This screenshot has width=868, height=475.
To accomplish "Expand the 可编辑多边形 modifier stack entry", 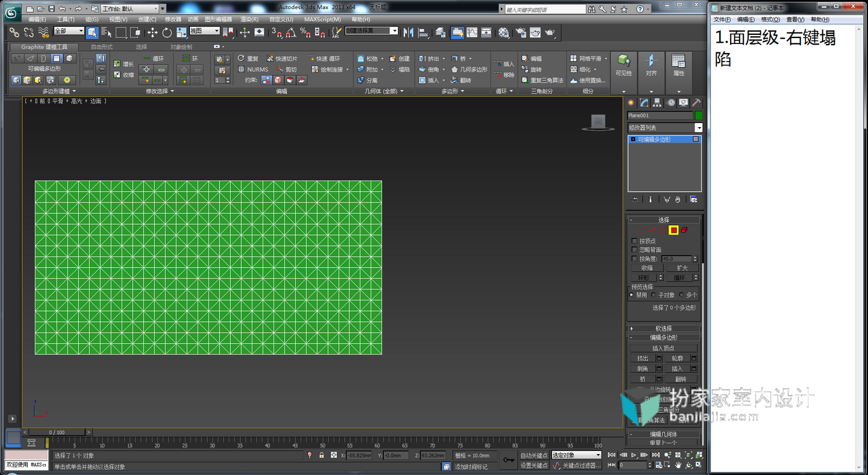I will click(x=633, y=139).
